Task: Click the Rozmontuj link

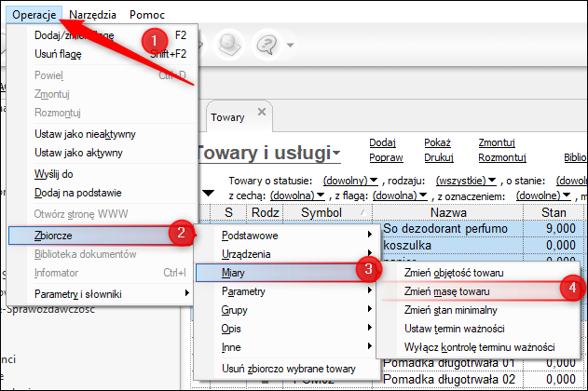Action: tap(502, 157)
